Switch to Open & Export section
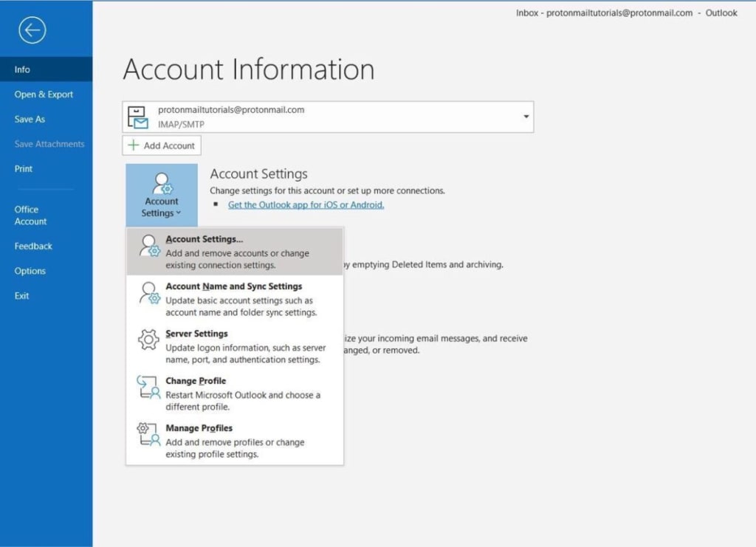The width and height of the screenshot is (756, 547). click(44, 94)
